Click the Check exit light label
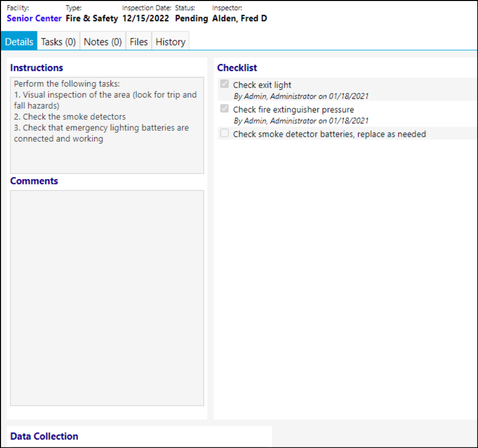 coord(262,85)
